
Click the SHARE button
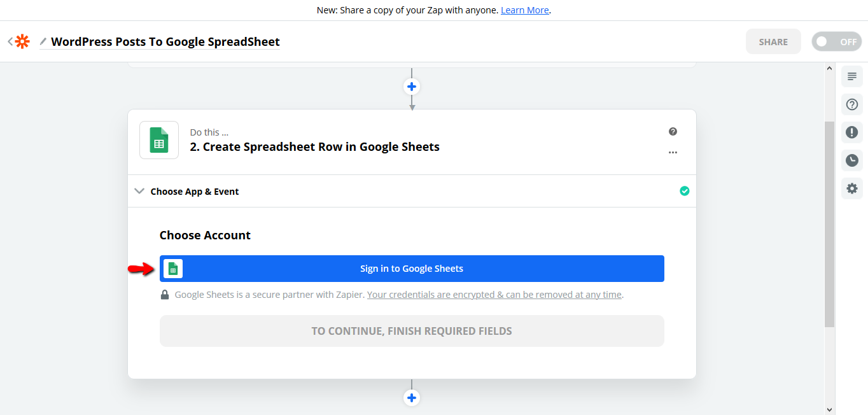pos(773,42)
